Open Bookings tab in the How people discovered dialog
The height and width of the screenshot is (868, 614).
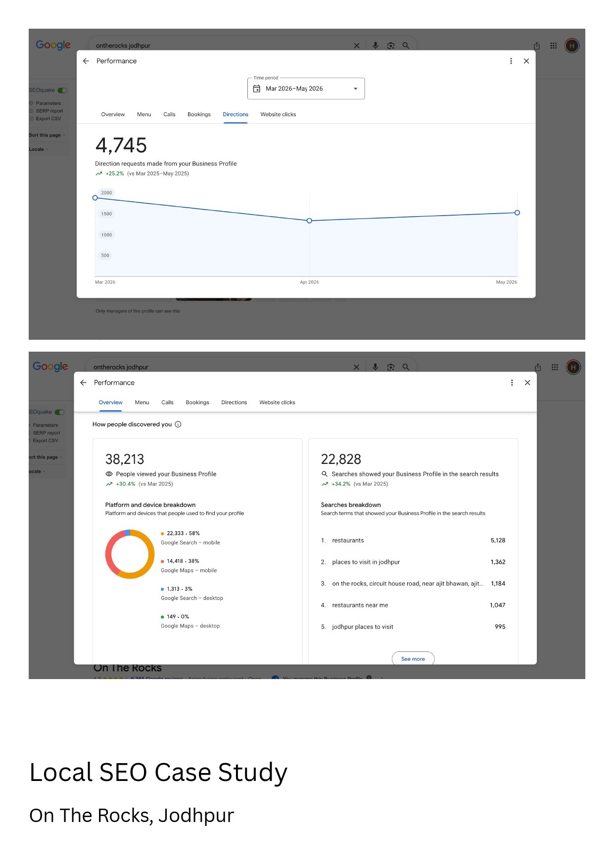point(197,403)
